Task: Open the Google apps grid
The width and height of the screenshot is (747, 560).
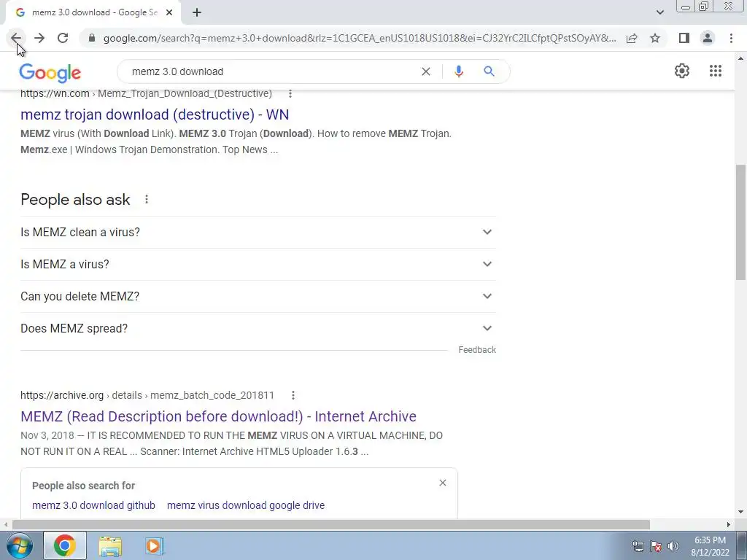Action: coord(716,71)
